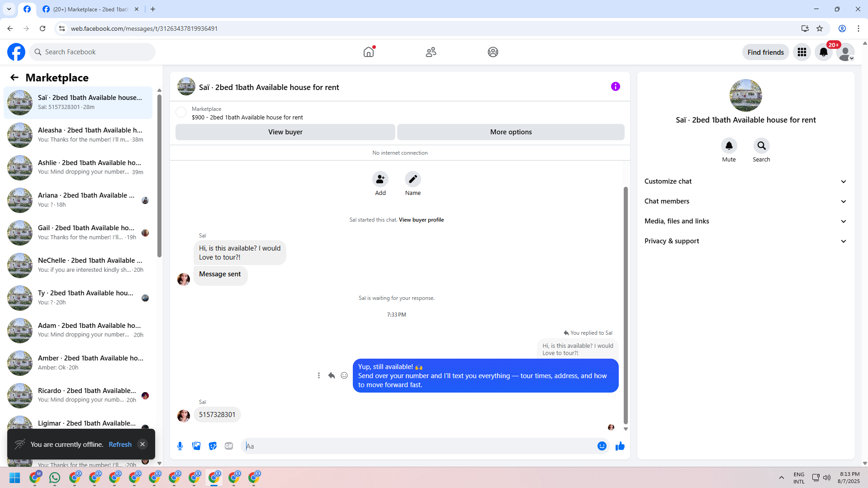The height and width of the screenshot is (488, 868).
Task: Click the Add people icon
Action: coord(380,179)
